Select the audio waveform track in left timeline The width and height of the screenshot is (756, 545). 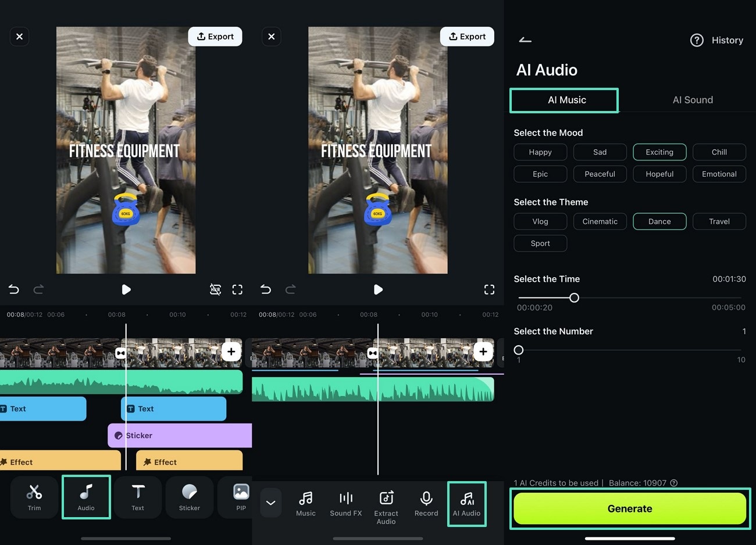[x=121, y=382]
